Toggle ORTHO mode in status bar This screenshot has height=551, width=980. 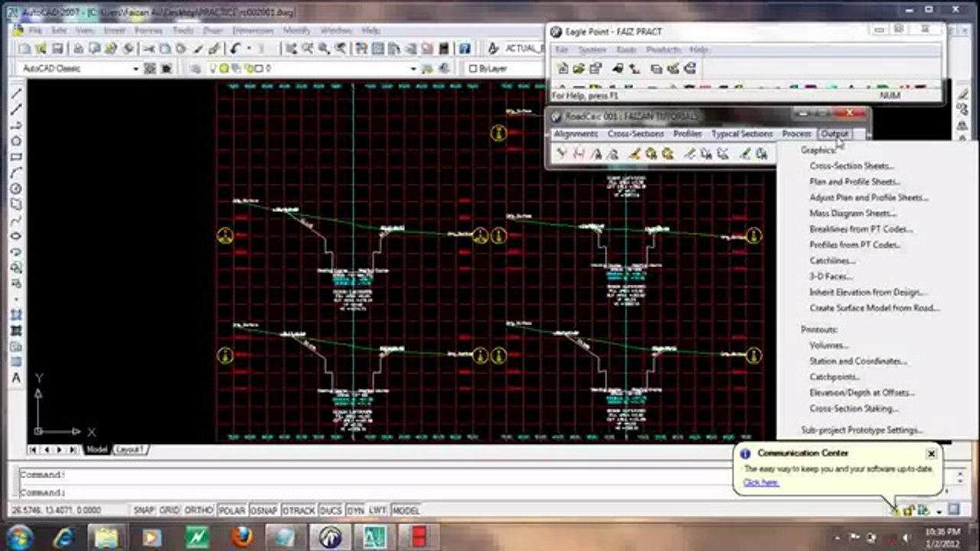click(198, 510)
